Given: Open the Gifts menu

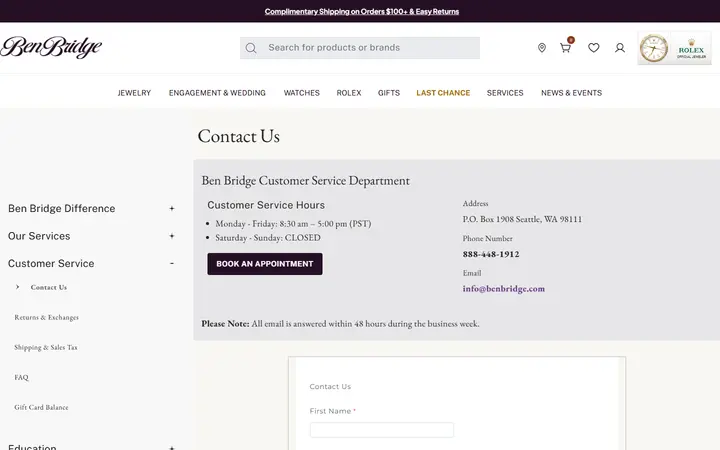Looking at the screenshot, I should (x=389, y=93).
